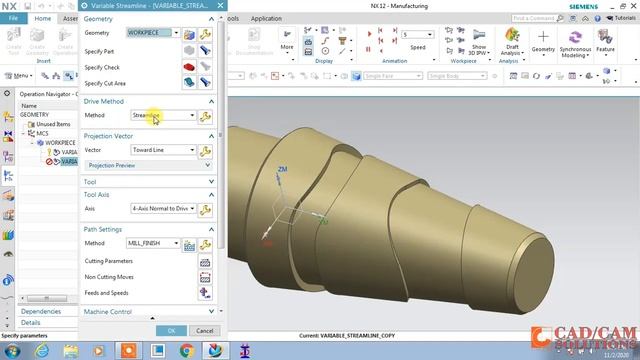The height and width of the screenshot is (360, 640).
Task: Open Vector dropdown showing Toward Line
Action: point(192,150)
